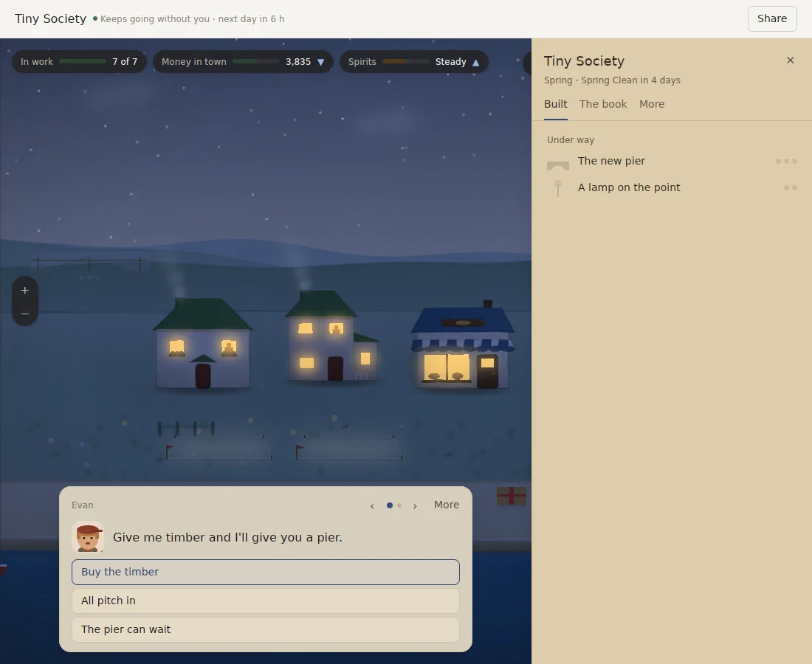Viewport: 812px width, 664px height.
Task: Select the first dialogue page dot
Action: 390,505
